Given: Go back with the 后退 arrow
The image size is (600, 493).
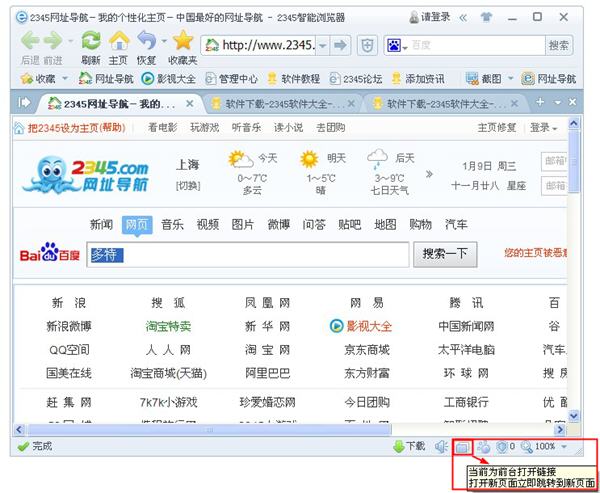Looking at the screenshot, I should click(x=29, y=41).
